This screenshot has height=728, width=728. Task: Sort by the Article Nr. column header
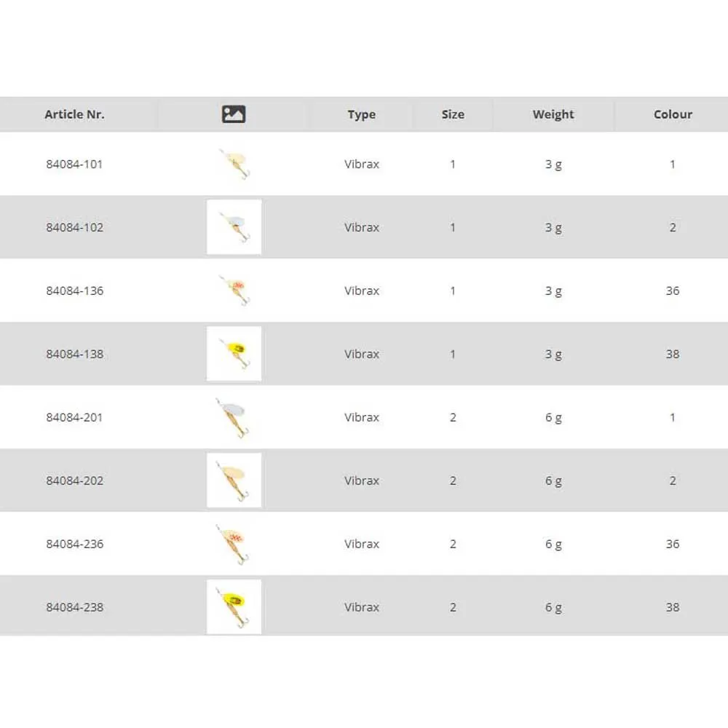(74, 114)
